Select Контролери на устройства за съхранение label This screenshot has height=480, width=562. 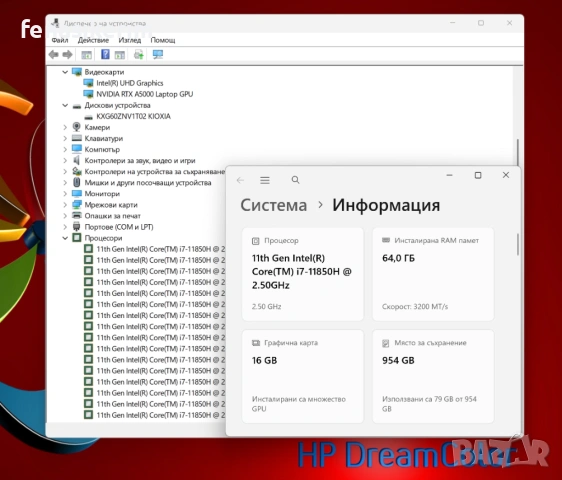tap(154, 172)
